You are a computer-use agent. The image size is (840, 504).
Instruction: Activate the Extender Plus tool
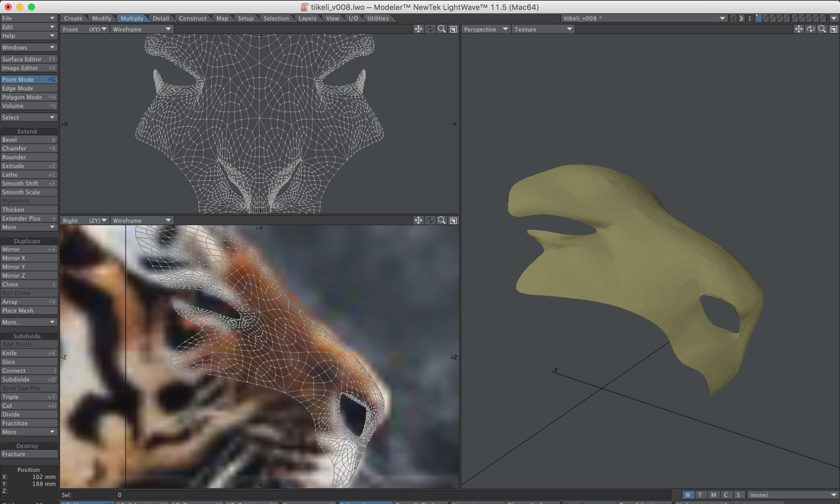tap(29, 218)
